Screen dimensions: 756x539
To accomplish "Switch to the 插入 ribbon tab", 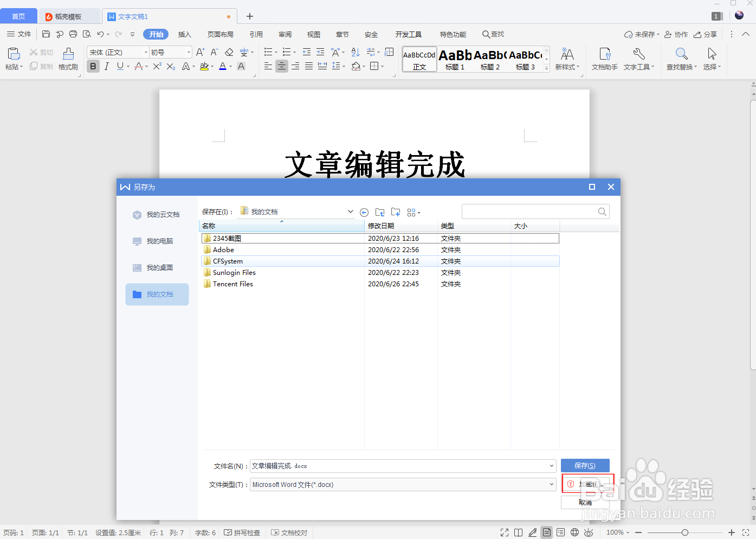I will click(185, 34).
